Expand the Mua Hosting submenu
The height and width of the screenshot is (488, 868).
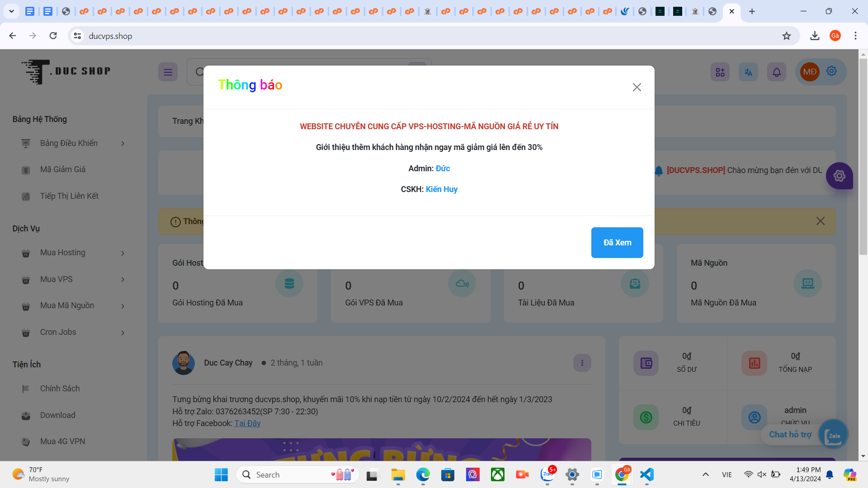click(x=63, y=253)
